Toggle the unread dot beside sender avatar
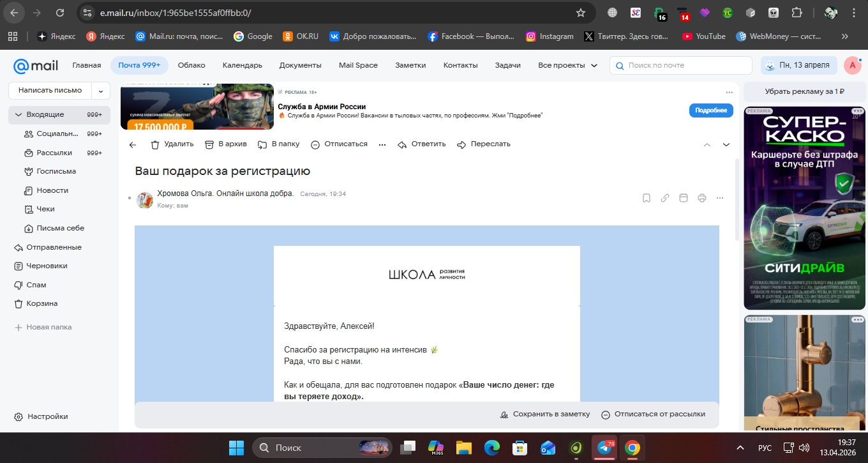 [x=130, y=199]
